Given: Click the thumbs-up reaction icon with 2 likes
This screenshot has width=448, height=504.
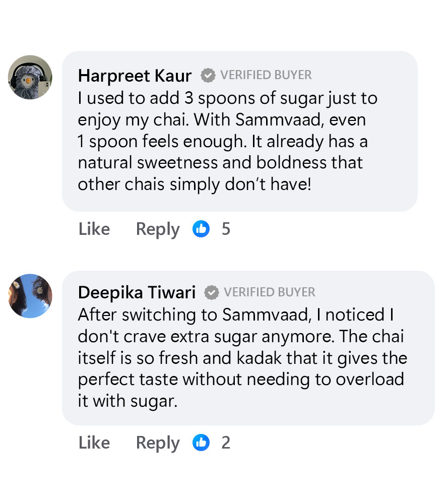Looking at the screenshot, I should point(201,443).
